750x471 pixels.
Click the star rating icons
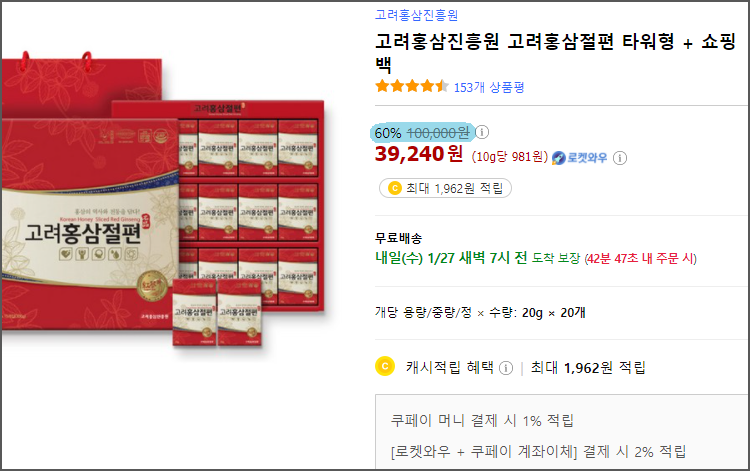pos(412,87)
